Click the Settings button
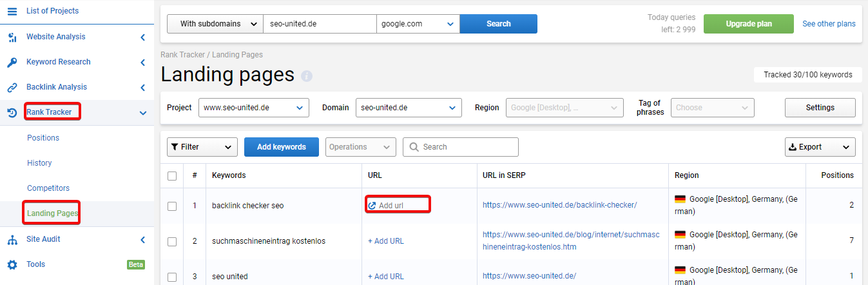 click(x=820, y=108)
